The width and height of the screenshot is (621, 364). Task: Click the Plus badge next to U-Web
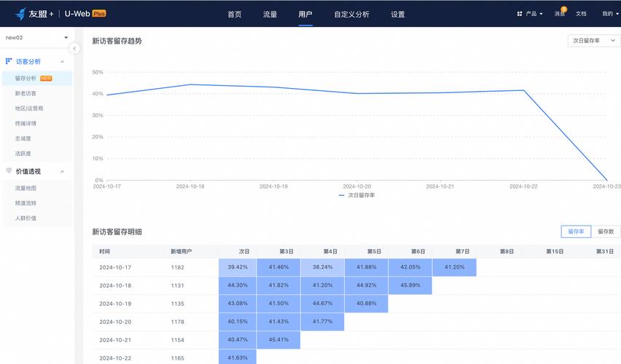point(99,13)
